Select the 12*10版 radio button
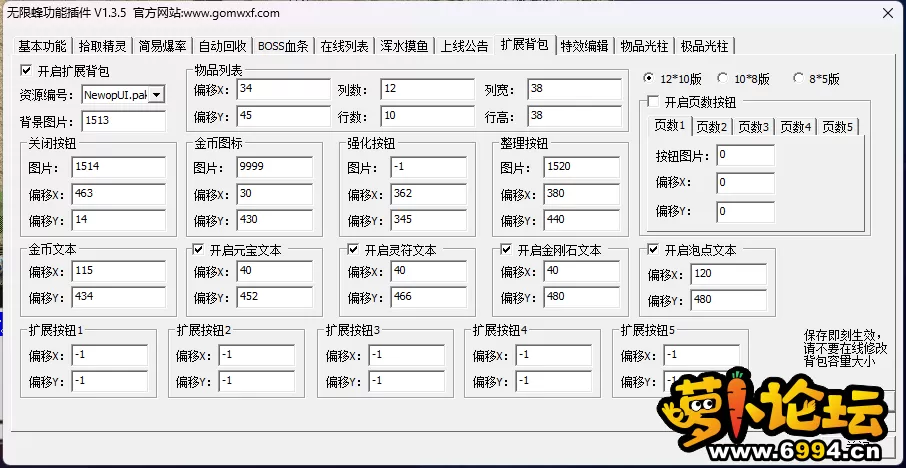 [x=649, y=77]
